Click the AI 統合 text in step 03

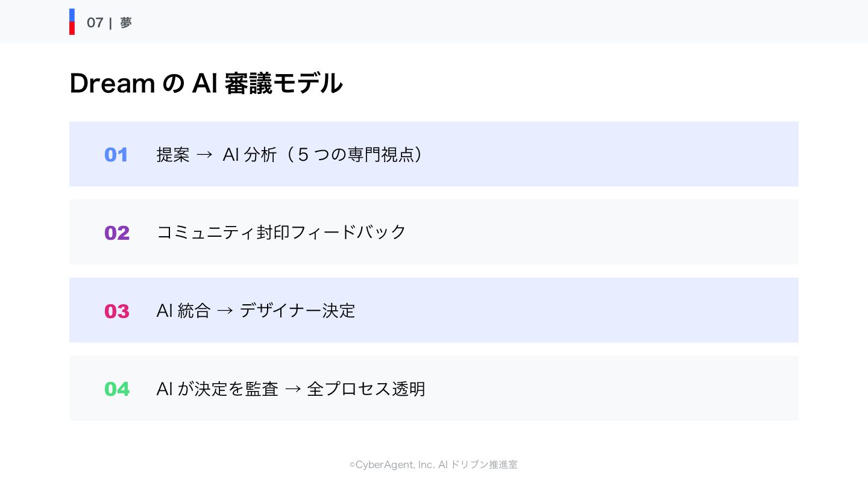[183, 311]
